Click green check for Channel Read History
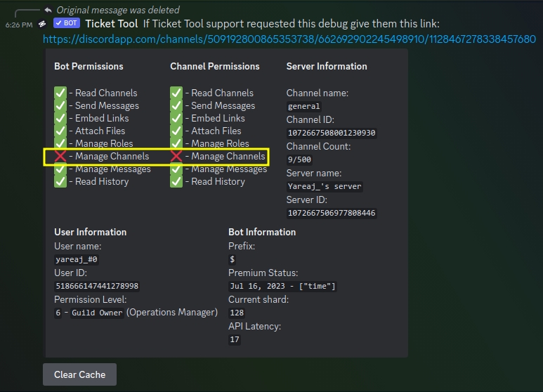This screenshot has height=392, width=543. [x=176, y=181]
